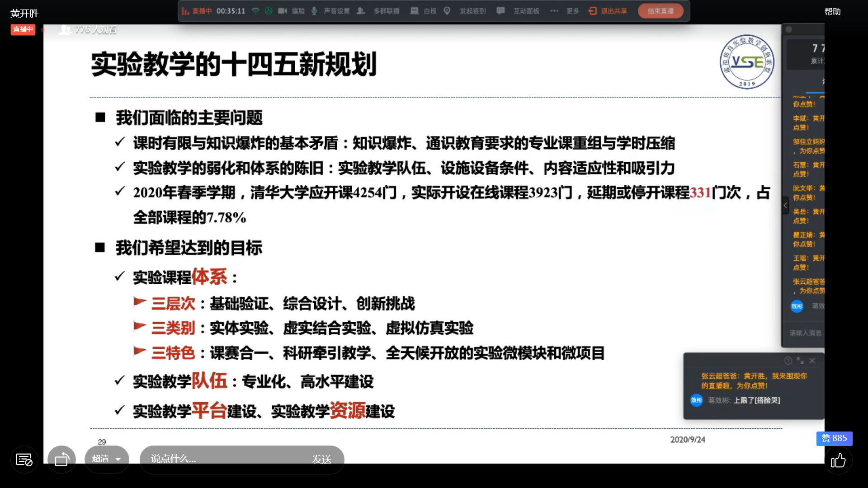Toggle the 互动面板 interaction panel
This screenshot has height=488, width=868.
click(519, 11)
